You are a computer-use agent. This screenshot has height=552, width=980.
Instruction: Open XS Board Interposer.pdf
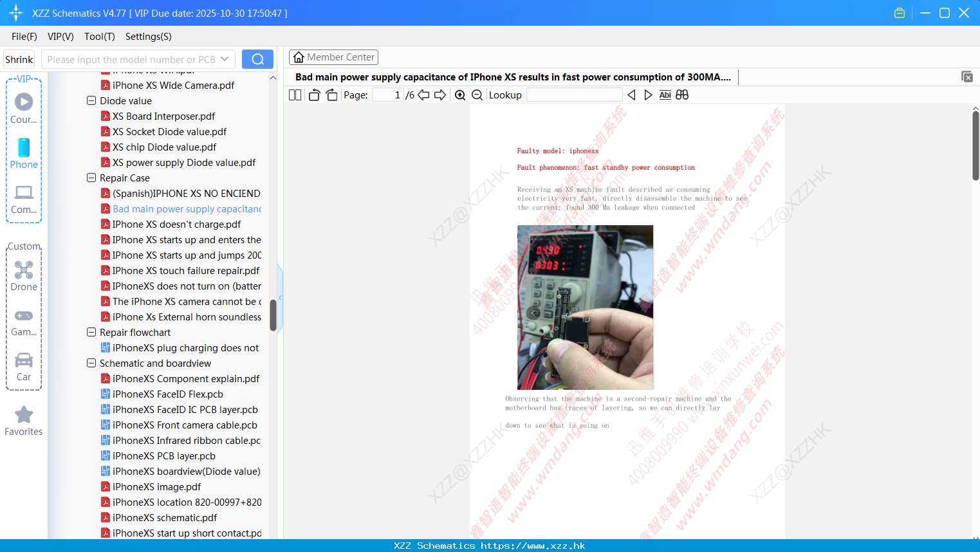tap(158, 116)
